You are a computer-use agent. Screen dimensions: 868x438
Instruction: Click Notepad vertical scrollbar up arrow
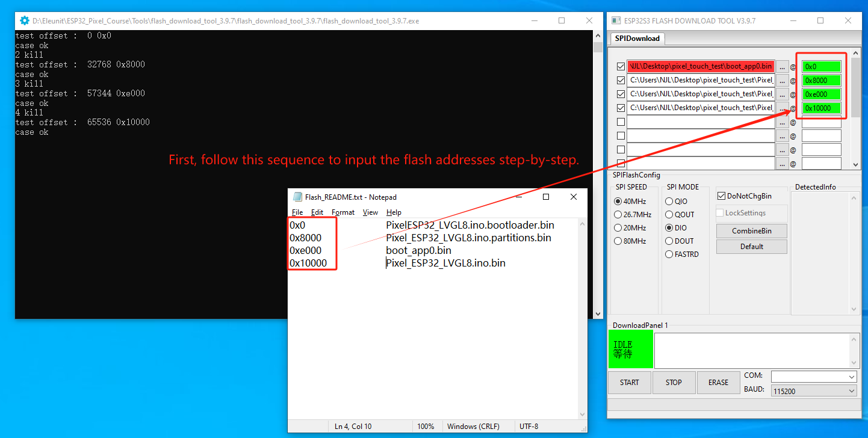[x=582, y=224]
